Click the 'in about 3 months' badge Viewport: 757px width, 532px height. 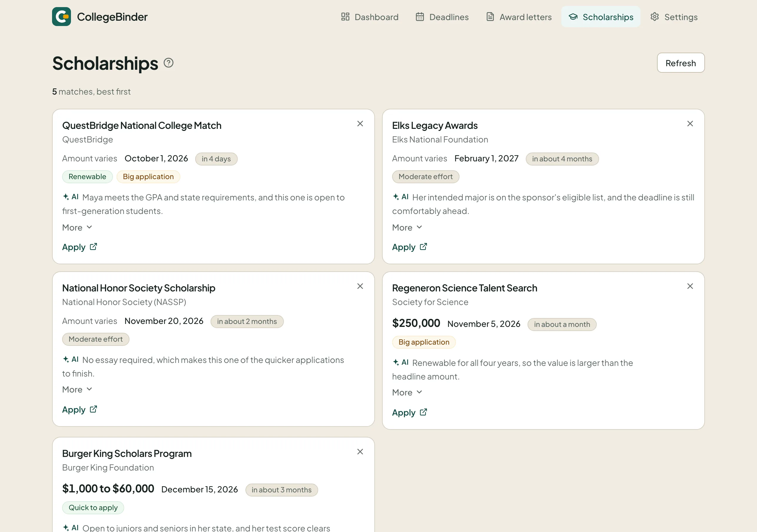pos(282,490)
